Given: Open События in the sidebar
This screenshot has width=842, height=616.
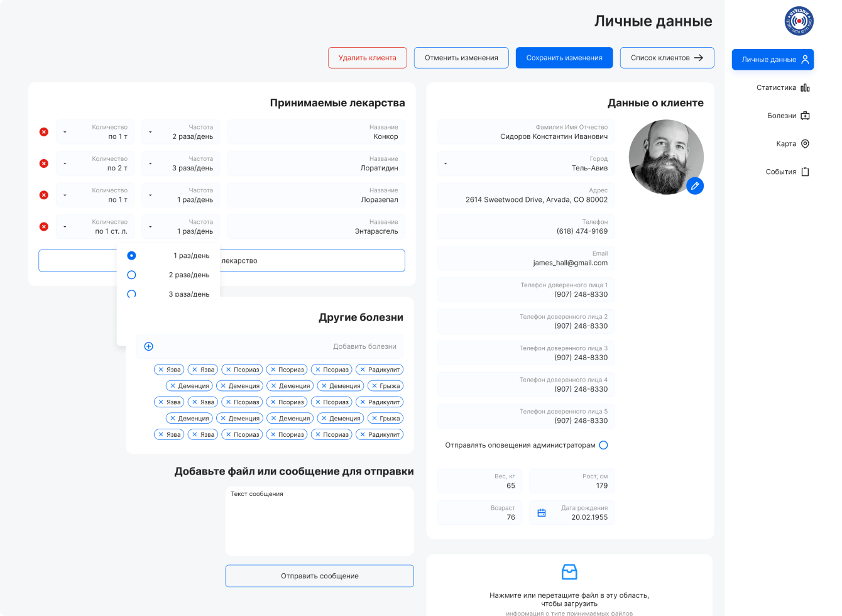Looking at the screenshot, I should 787,172.
